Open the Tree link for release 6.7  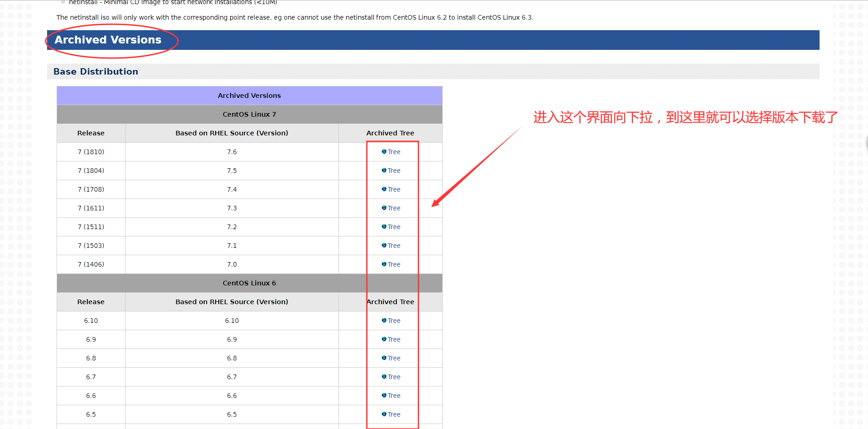[x=394, y=377]
